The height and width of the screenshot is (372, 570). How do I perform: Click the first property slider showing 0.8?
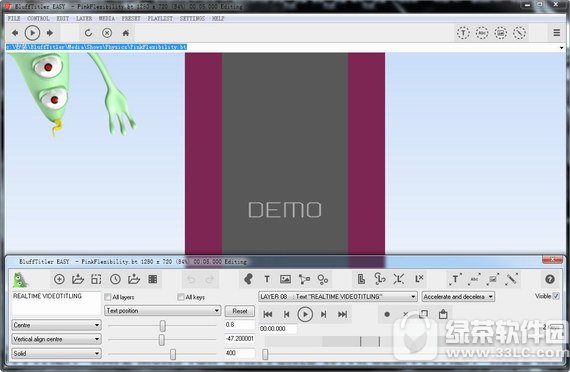(162, 325)
